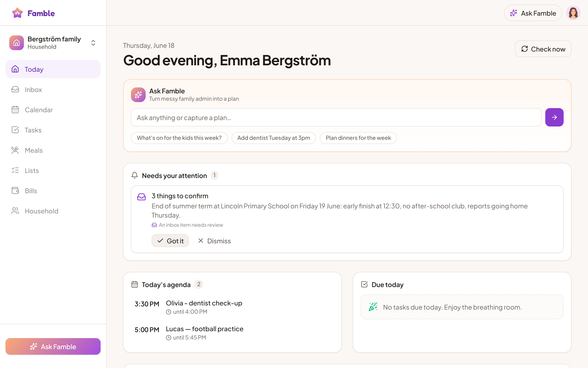Screen dimensions: 588x368
Task: Click the Ask Famble button in top bar
Action: pyautogui.click(x=533, y=13)
